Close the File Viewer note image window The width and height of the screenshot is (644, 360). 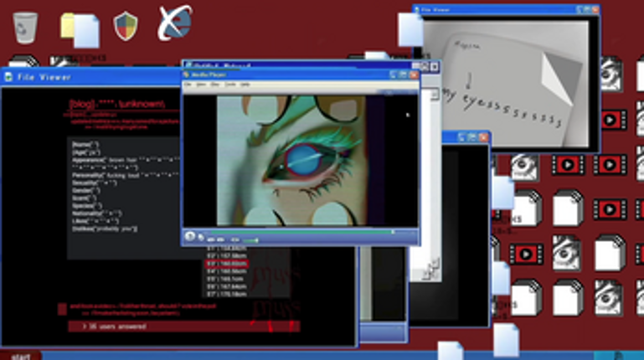594,10
